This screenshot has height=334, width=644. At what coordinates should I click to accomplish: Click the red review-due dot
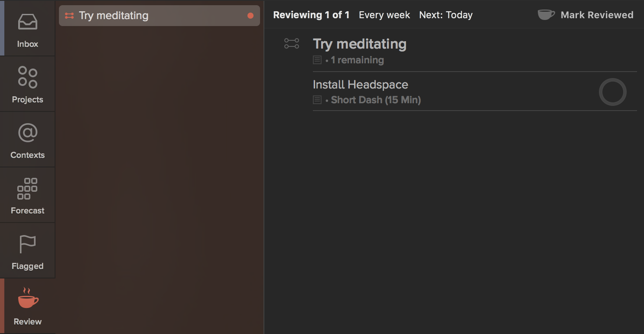click(x=250, y=16)
